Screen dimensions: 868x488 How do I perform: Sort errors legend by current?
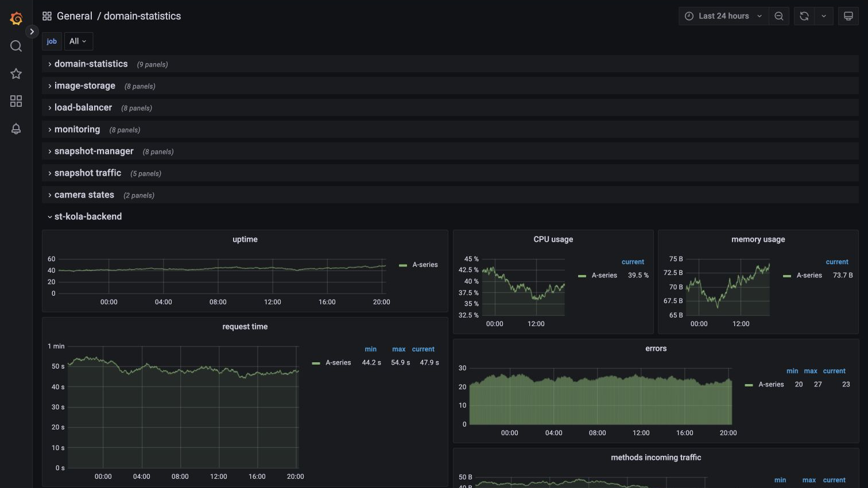coord(834,371)
